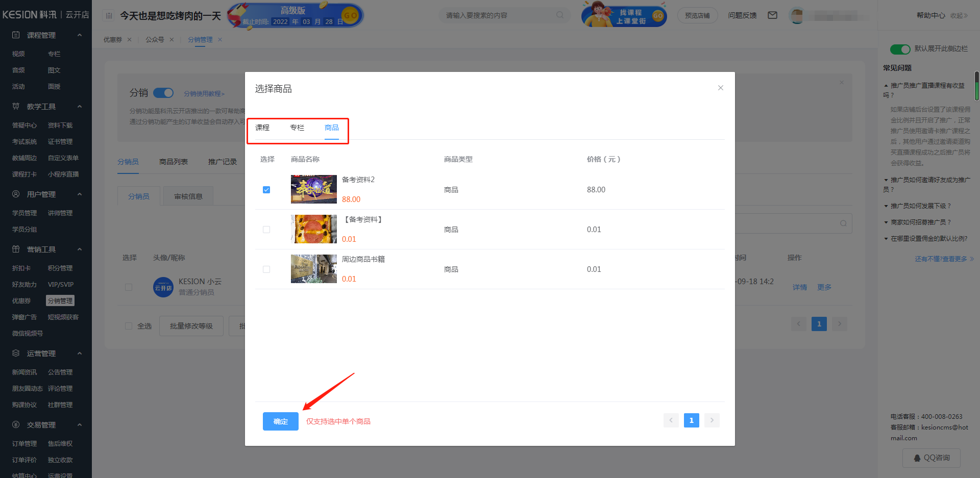Expand FAQ 商家如何招募推广员

[917, 222]
